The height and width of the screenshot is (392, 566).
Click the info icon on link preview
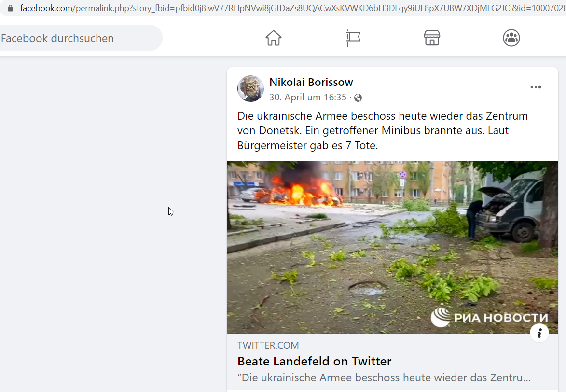pos(539,333)
